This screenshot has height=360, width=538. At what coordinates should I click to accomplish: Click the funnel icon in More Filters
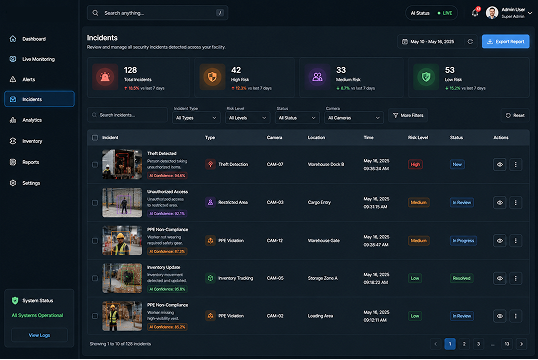[x=395, y=116]
